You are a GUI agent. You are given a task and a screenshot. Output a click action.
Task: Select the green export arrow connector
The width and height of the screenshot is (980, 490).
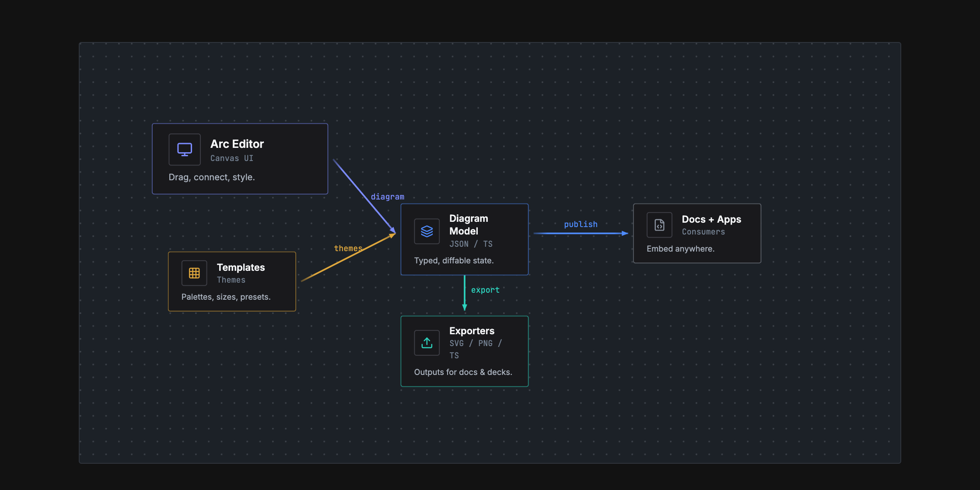point(465,293)
